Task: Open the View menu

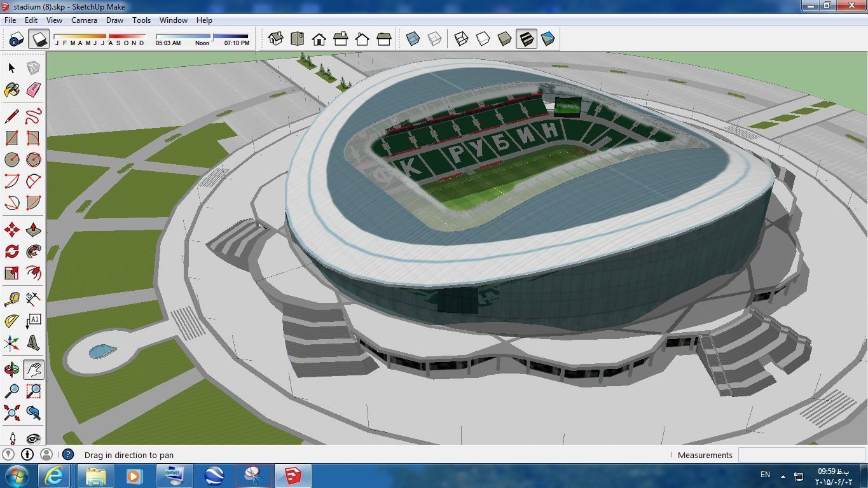Action: pos(54,20)
